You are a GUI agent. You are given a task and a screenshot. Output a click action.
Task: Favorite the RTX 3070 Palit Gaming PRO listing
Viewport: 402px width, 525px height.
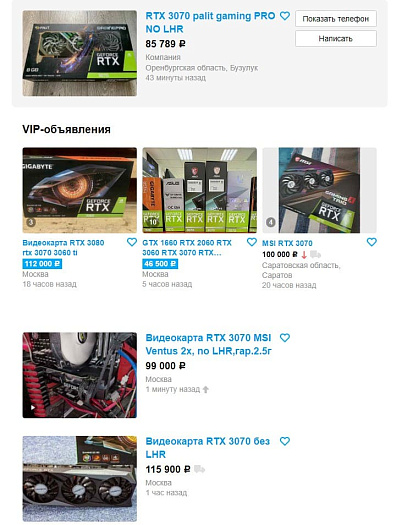tap(285, 16)
